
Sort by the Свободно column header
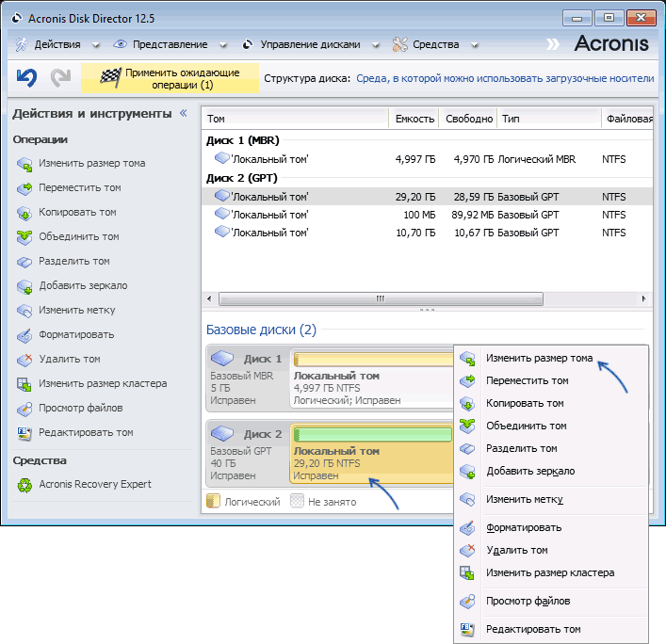469,119
